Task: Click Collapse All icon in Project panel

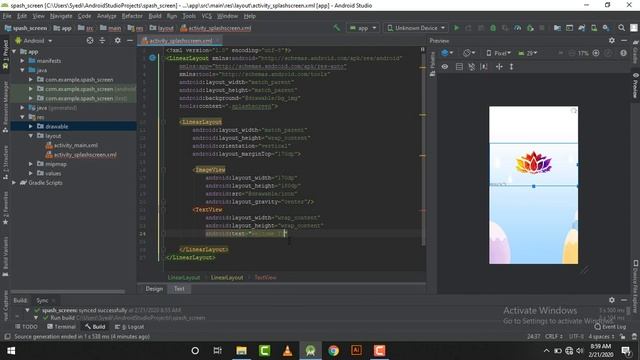Action: click(102, 40)
